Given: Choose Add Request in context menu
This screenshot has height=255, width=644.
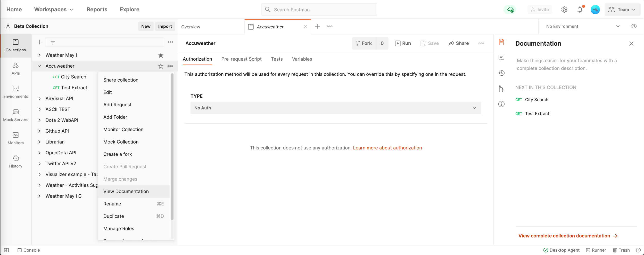Looking at the screenshot, I should pos(134,105).
